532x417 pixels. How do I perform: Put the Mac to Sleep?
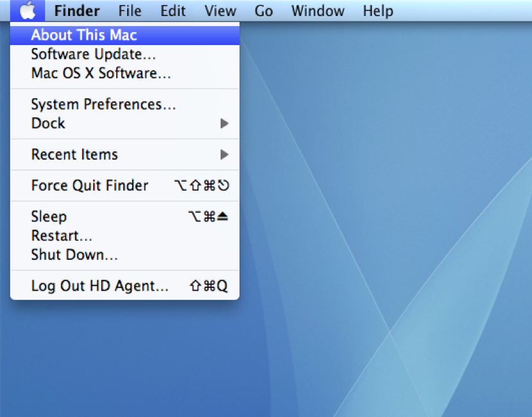pyautogui.click(x=49, y=217)
